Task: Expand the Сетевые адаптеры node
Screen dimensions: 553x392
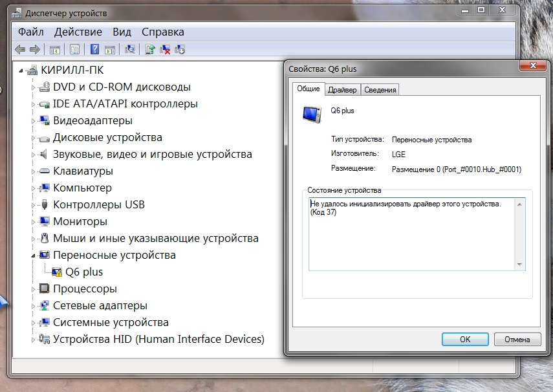Action: [34, 305]
